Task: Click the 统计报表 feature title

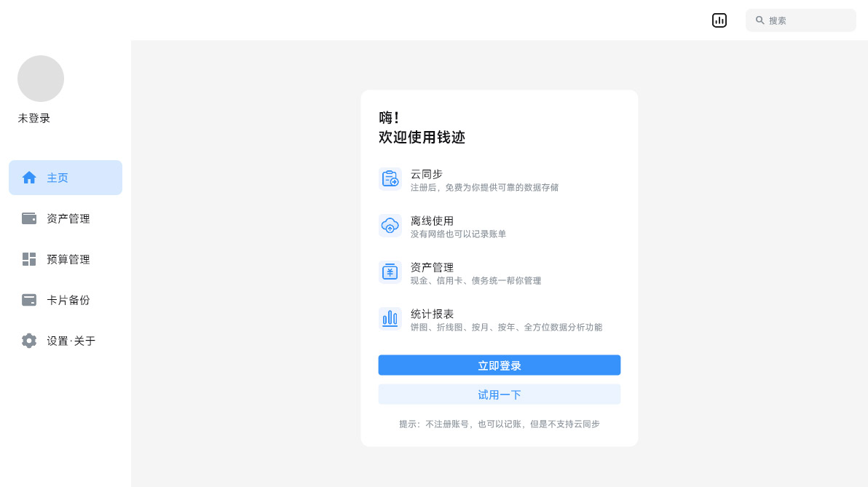Action: pos(432,314)
